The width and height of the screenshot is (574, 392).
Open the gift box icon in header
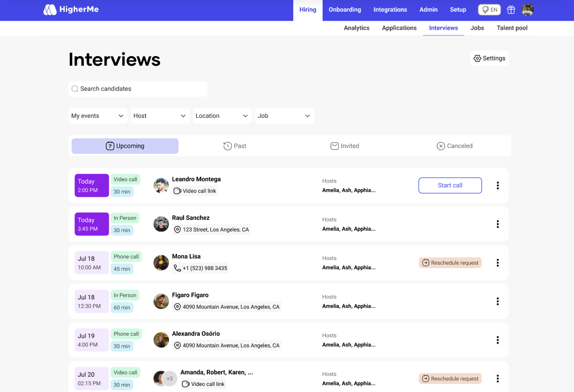(x=511, y=10)
